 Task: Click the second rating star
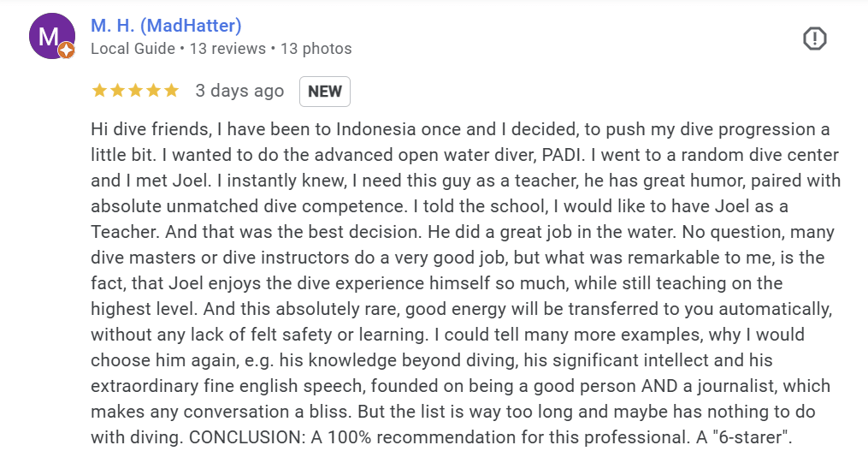[117, 91]
